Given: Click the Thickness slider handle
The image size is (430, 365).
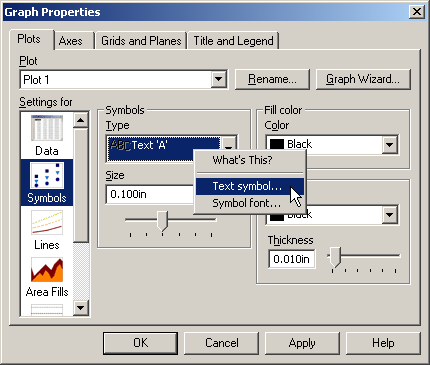Looking at the screenshot, I should click(x=335, y=257).
